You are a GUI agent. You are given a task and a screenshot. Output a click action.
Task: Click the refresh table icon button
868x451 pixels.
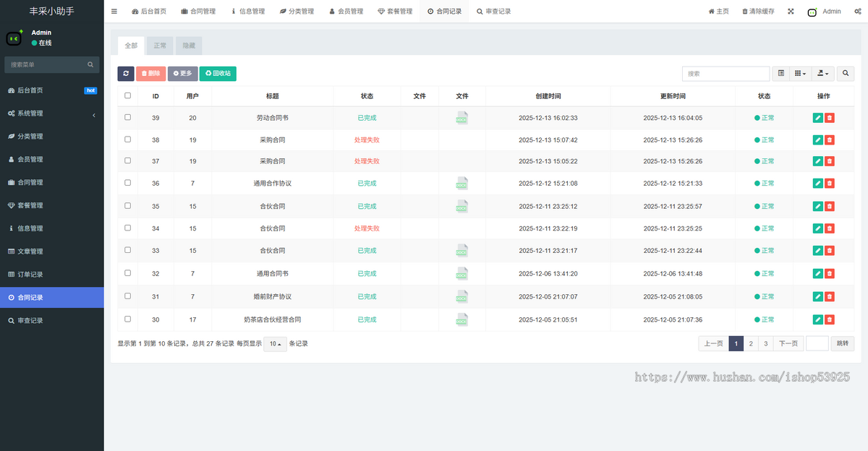click(126, 74)
